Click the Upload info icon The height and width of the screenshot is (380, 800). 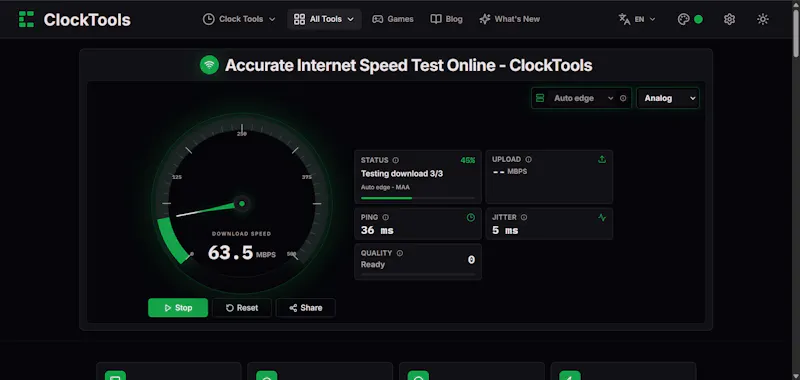click(529, 160)
